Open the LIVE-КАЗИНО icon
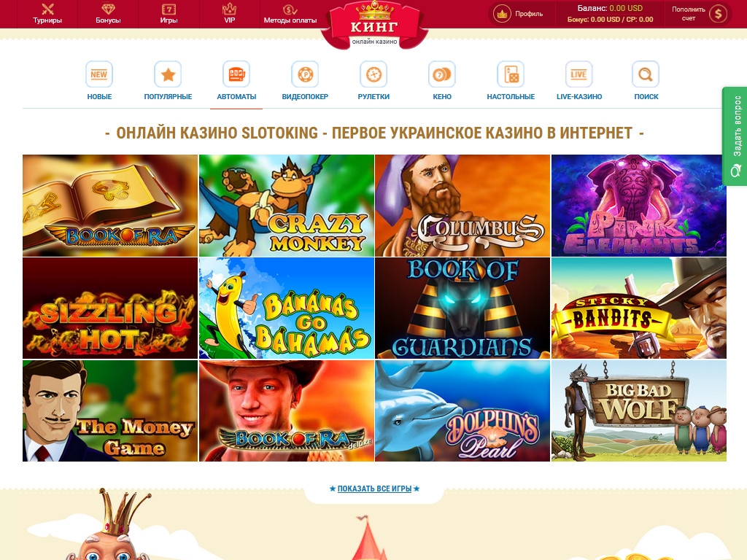 (x=578, y=74)
